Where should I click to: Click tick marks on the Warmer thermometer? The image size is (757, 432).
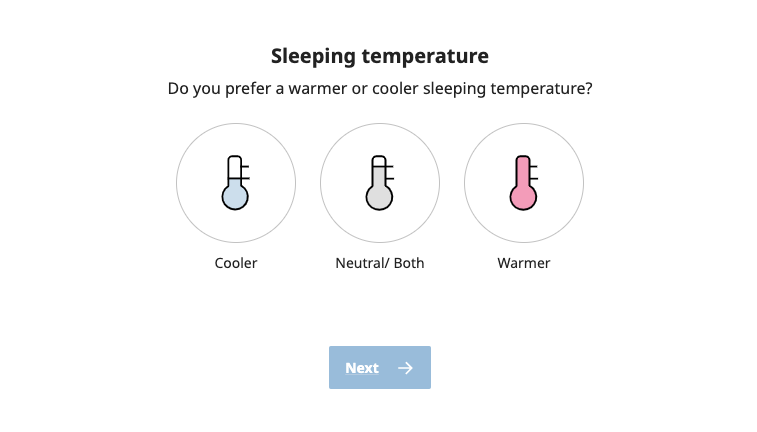[533, 172]
